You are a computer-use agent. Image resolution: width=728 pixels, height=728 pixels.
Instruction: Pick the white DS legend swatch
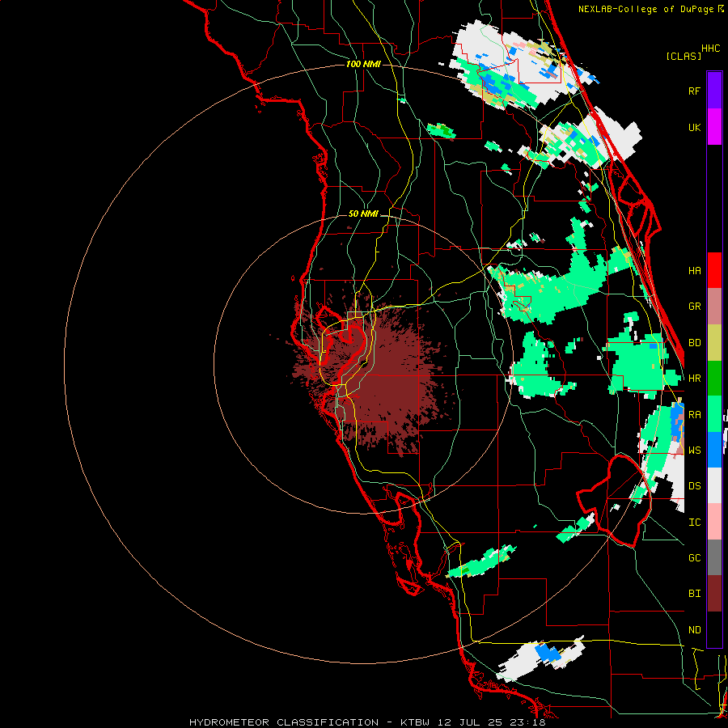click(x=714, y=485)
